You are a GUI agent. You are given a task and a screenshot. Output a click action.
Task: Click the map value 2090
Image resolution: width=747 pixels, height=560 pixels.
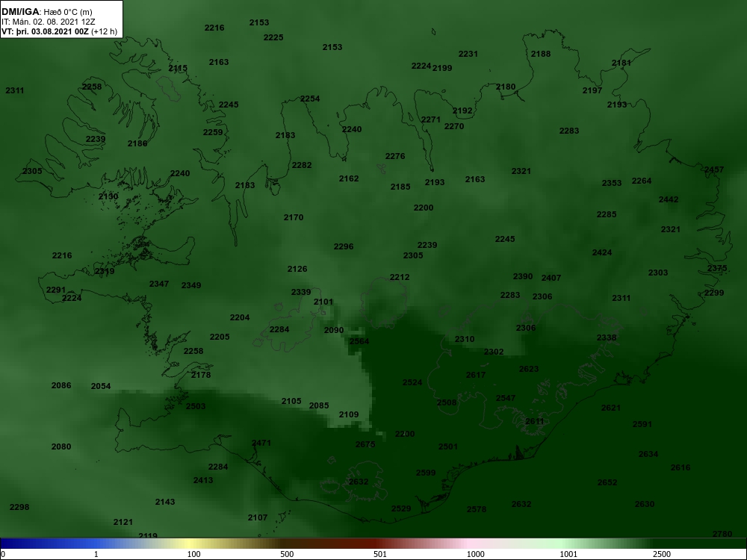[x=333, y=331]
